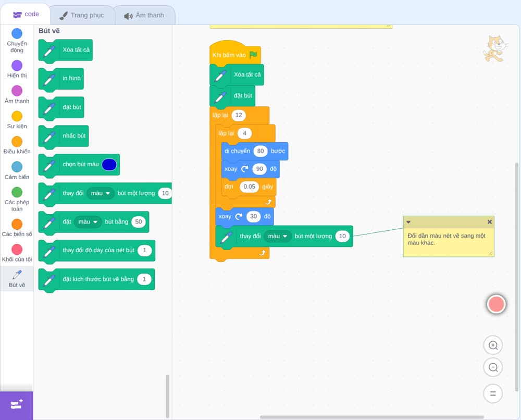Zoom in on the workspace
The image size is (521, 420).
click(x=493, y=345)
